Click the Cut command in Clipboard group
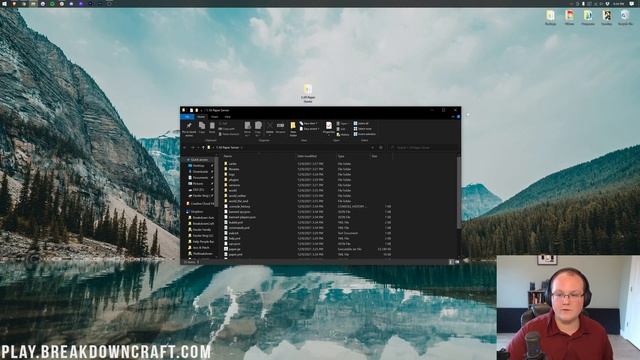This screenshot has height=360, width=640. tap(224, 123)
